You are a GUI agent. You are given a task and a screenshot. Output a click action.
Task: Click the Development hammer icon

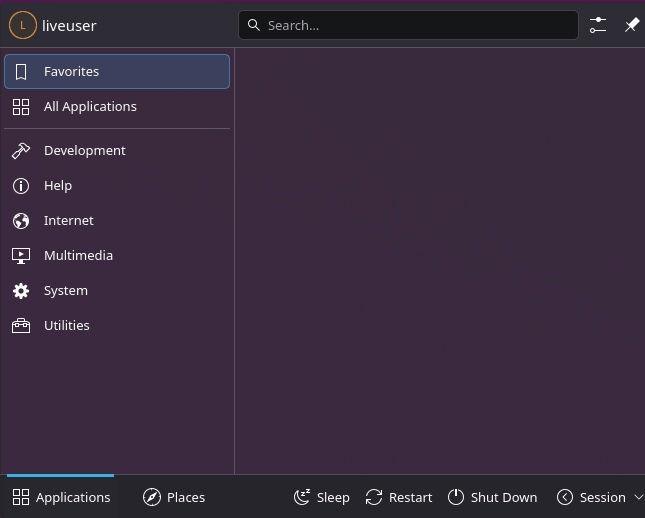tap(21, 151)
